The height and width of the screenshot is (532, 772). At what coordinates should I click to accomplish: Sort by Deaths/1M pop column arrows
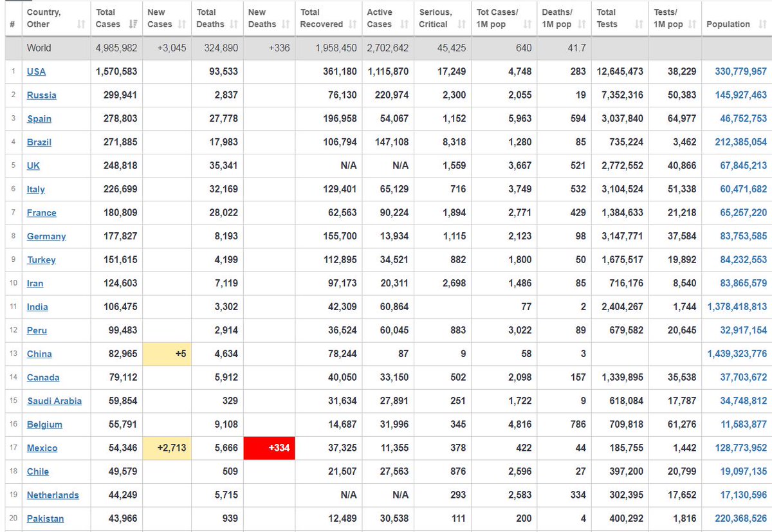[x=582, y=24]
